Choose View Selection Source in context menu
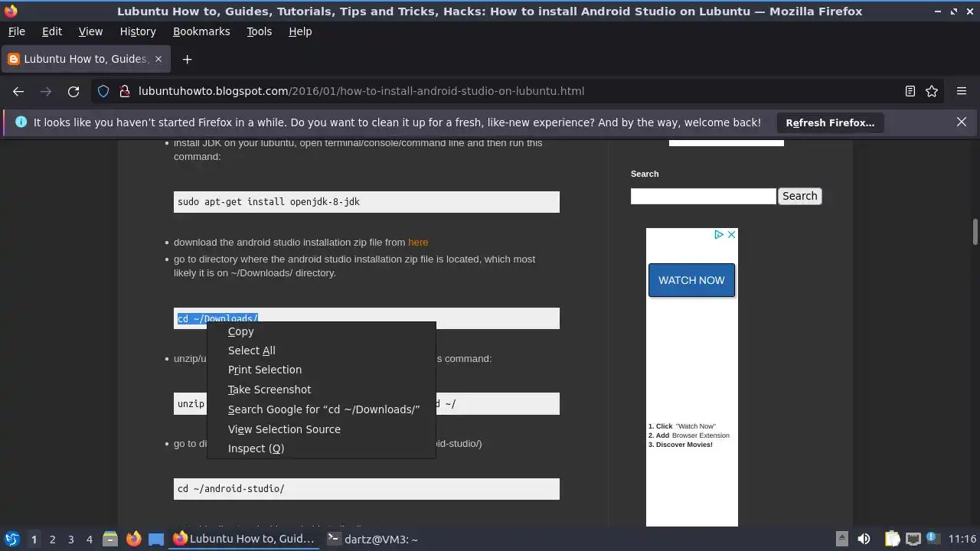Image resolution: width=980 pixels, height=551 pixels. point(322,429)
